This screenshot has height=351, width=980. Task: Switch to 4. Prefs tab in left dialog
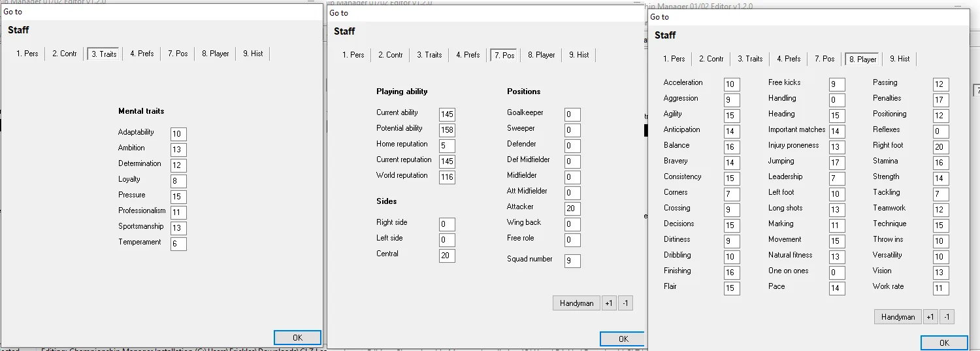(x=142, y=54)
